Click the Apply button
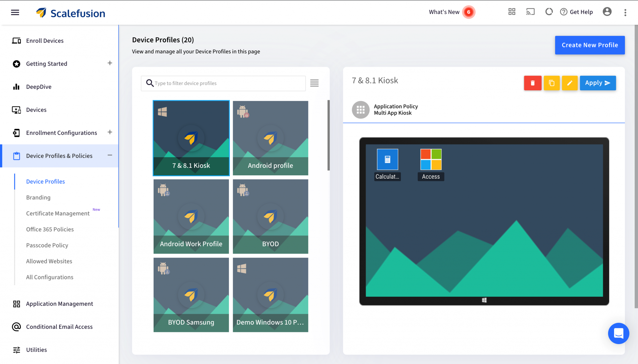The height and width of the screenshot is (364, 638). [598, 83]
